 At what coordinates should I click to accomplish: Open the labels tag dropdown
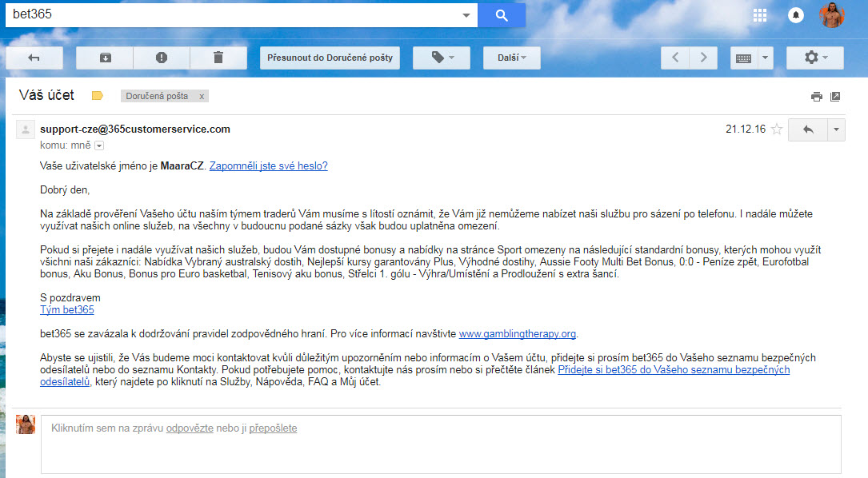pos(442,58)
